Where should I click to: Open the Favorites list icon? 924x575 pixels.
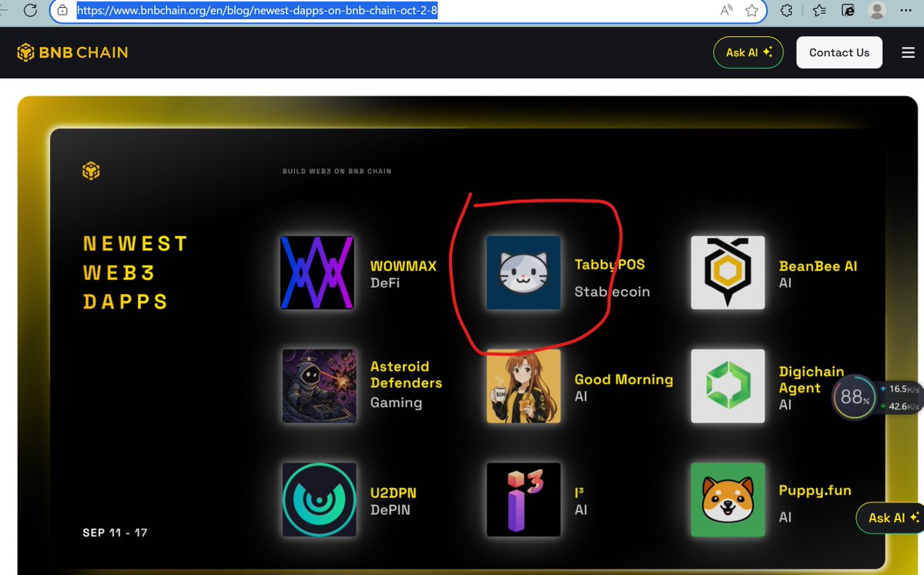tap(819, 11)
